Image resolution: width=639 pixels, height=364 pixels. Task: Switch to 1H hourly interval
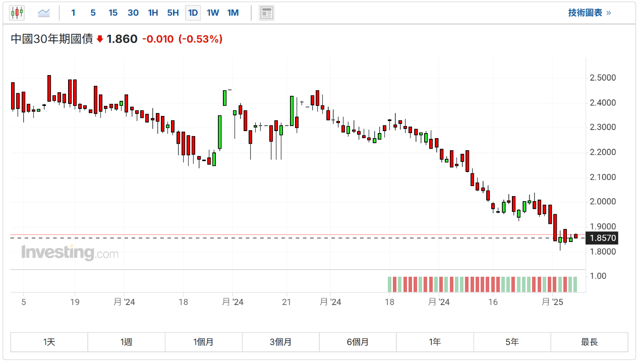pos(153,13)
